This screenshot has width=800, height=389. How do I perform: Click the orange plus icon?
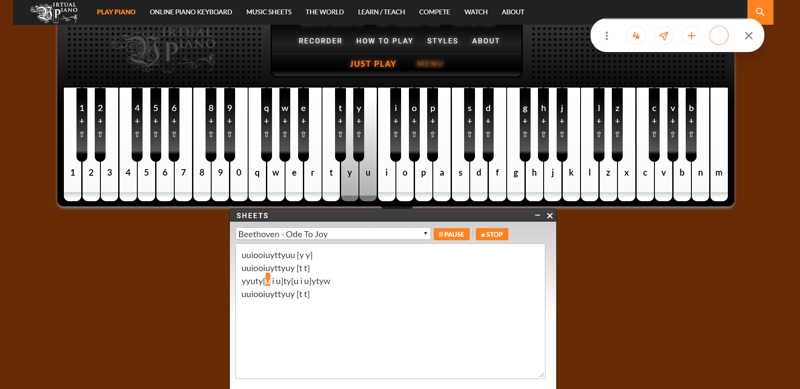pyautogui.click(x=691, y=36)
